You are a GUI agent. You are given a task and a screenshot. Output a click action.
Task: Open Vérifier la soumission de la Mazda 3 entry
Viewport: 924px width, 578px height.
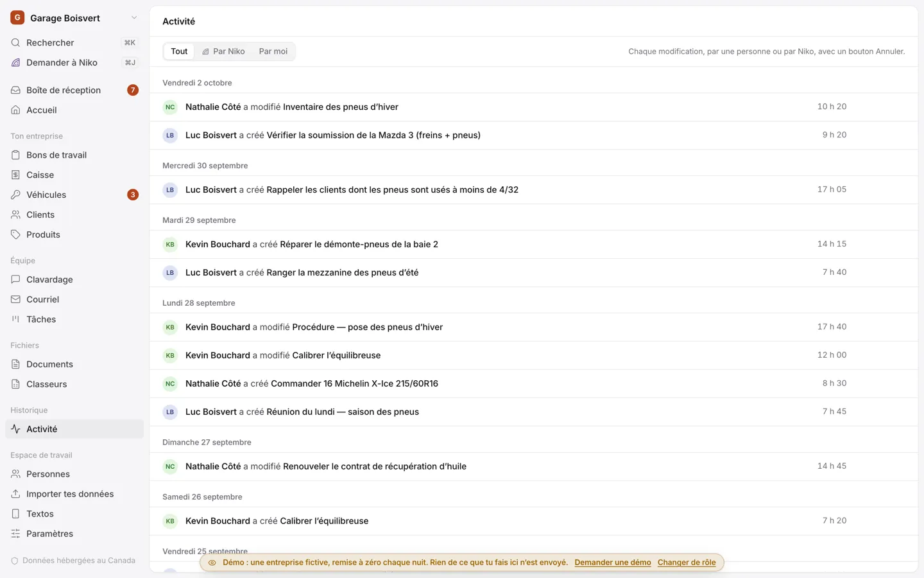pos(534,136)
